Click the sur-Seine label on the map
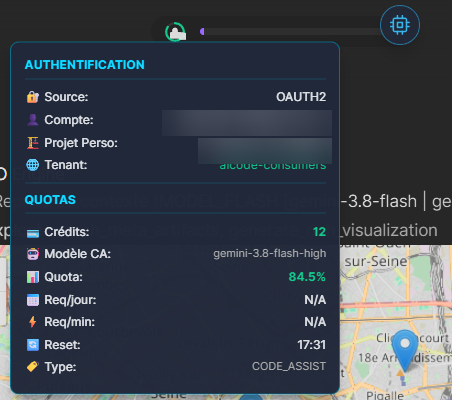This screenshot has width=452, height=400. pyautogui.click(x=376, y=262)
